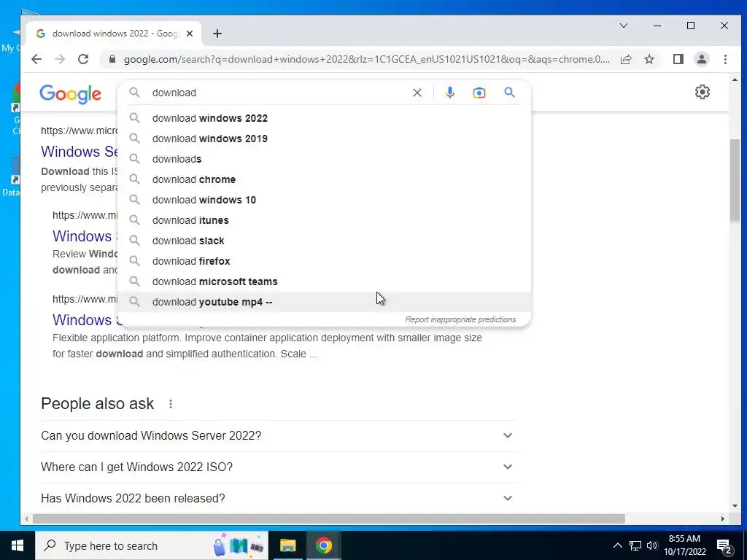Screen dimensions: 747x560
Task: Submit search with blue magnifier icon
Action: (x=509, y=93)
